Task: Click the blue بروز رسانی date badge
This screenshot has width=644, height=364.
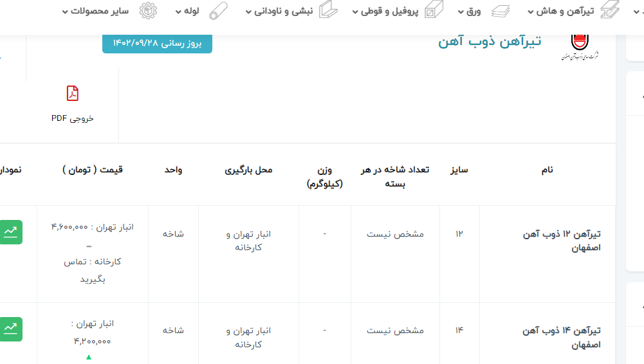Action: [x=157, y=42]
